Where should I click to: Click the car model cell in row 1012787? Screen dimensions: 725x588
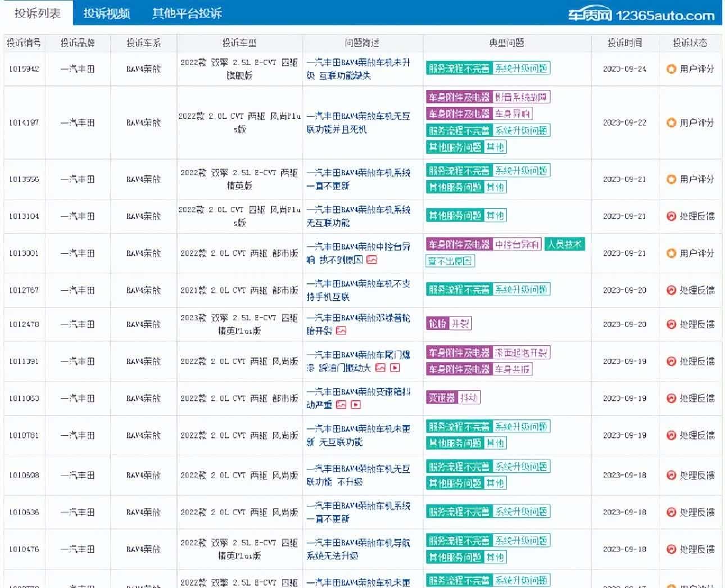tap(239, 291)
